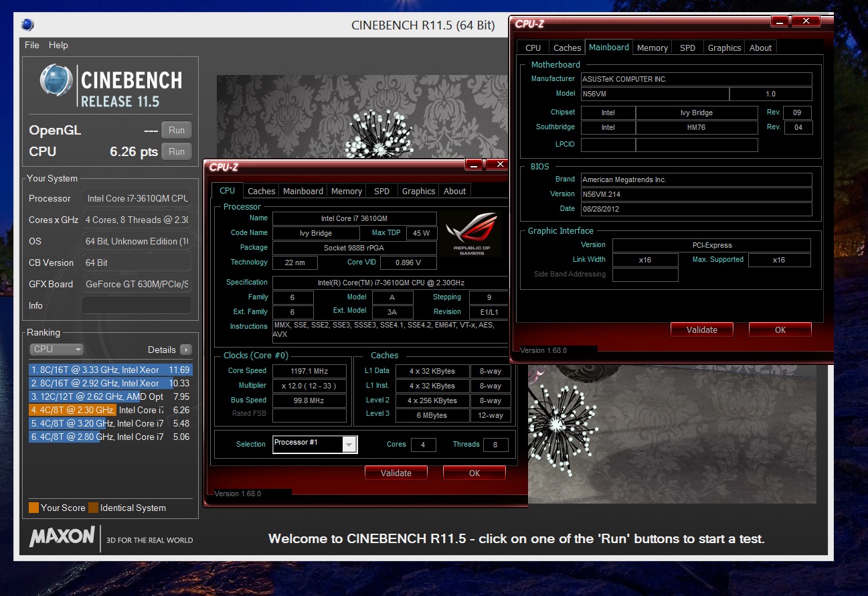The width and height of the screenshot is (868, 596).
Task: Click the Max TDP value 45 W
Action: [x=422, y=233]
